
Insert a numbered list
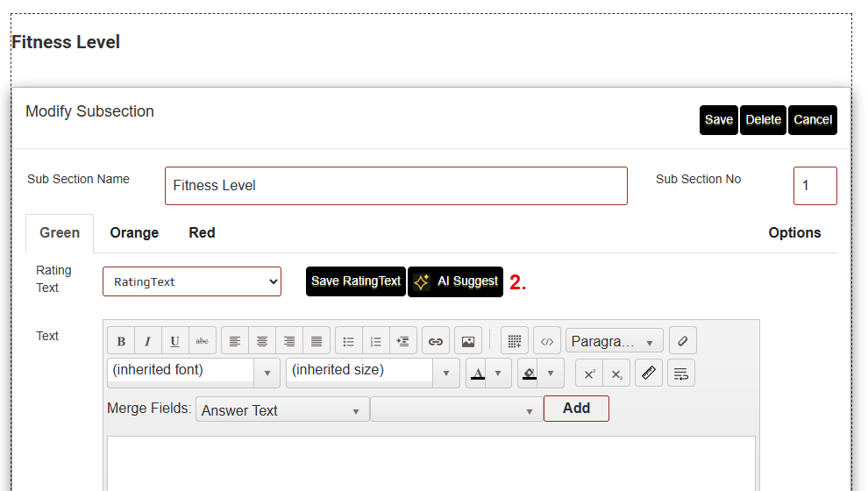pos(376,341)
